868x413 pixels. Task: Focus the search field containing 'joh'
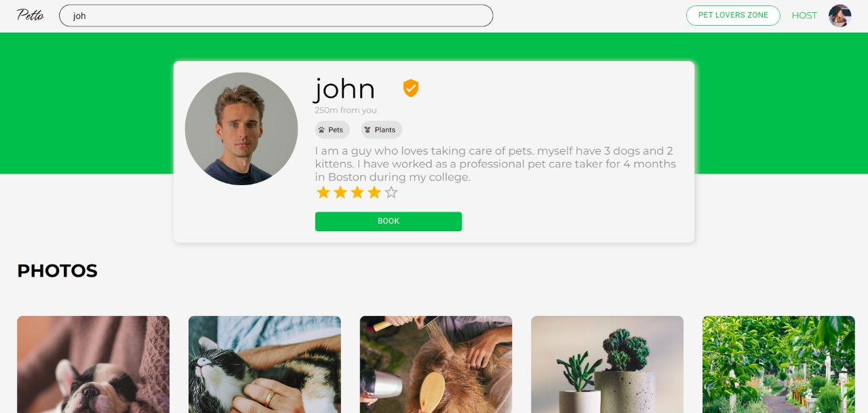[x=276, y=16]
